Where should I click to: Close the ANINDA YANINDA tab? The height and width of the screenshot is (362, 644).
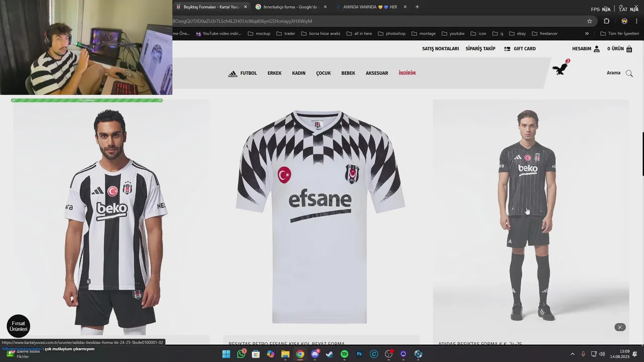(405, 7)
